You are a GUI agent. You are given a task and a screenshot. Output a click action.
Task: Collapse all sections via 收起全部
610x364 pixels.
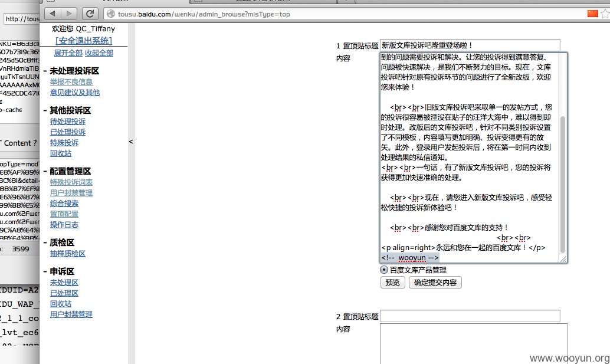pyautogui.click(x=99, y=53)
